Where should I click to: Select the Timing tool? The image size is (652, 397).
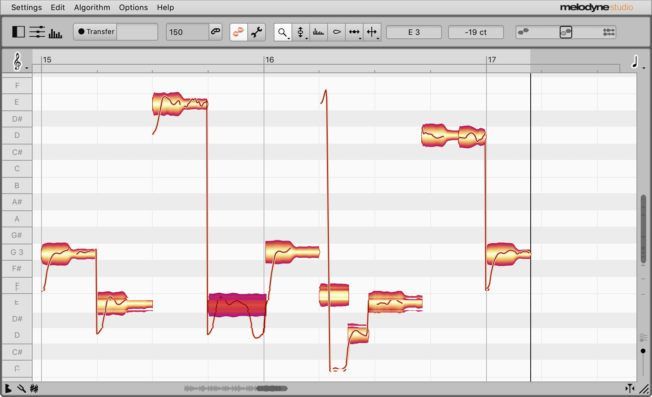[354, 32]
